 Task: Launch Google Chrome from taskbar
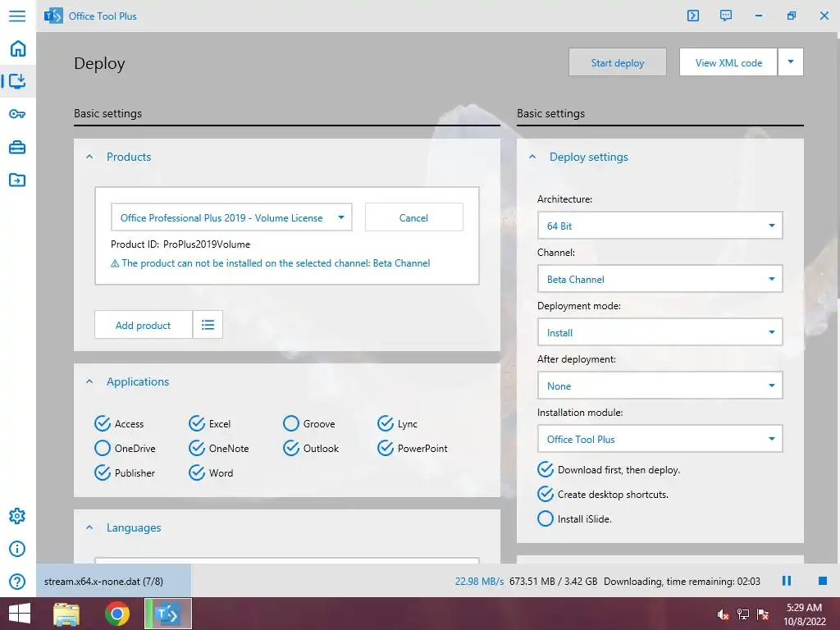click(117, 614)
